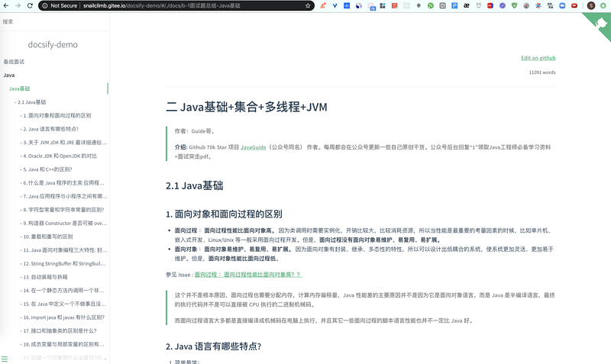Bookmark this page with the star icon
The height and width of the screenshot is (364, 611).
point(308,5)
